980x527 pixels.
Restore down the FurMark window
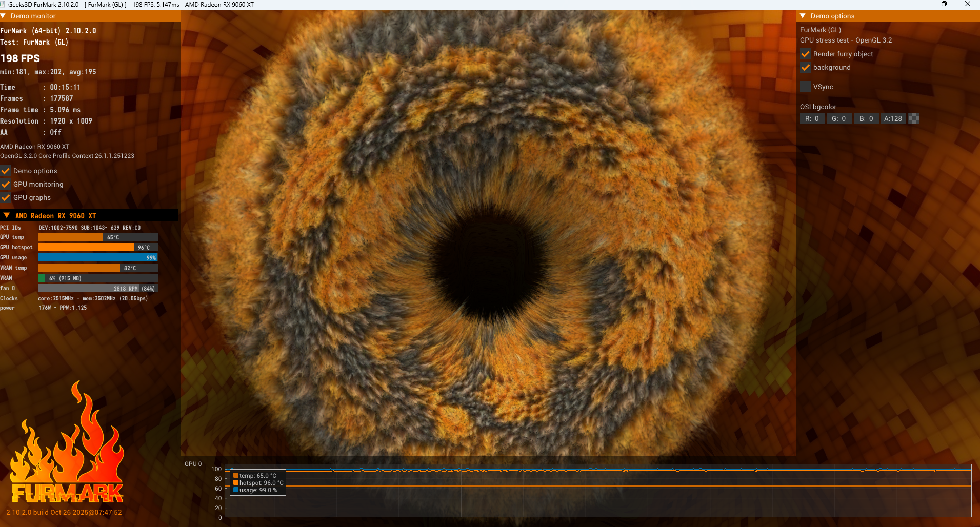(x=944, y=4)
